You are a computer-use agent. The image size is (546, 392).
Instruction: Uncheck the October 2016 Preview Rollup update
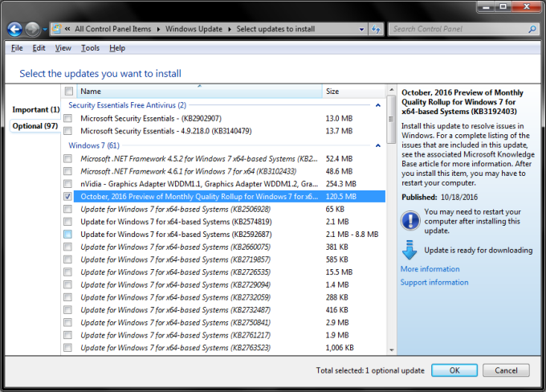tap(67, 196)
